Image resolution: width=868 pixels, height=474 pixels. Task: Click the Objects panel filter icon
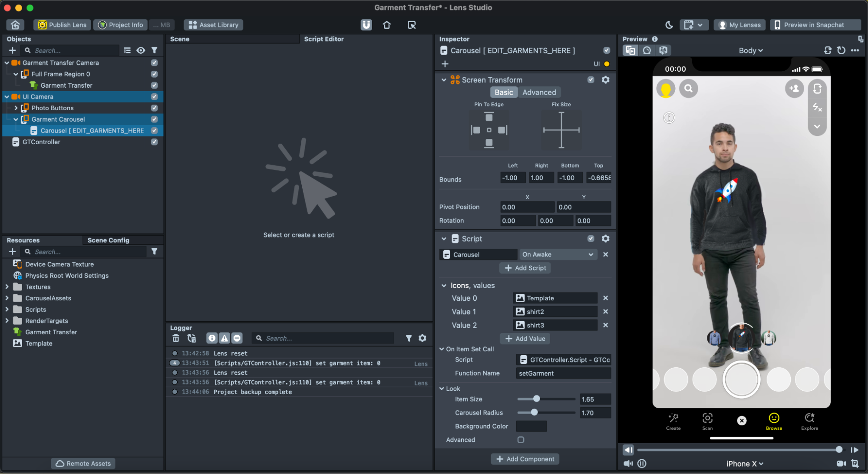click(x=154, y=50)
